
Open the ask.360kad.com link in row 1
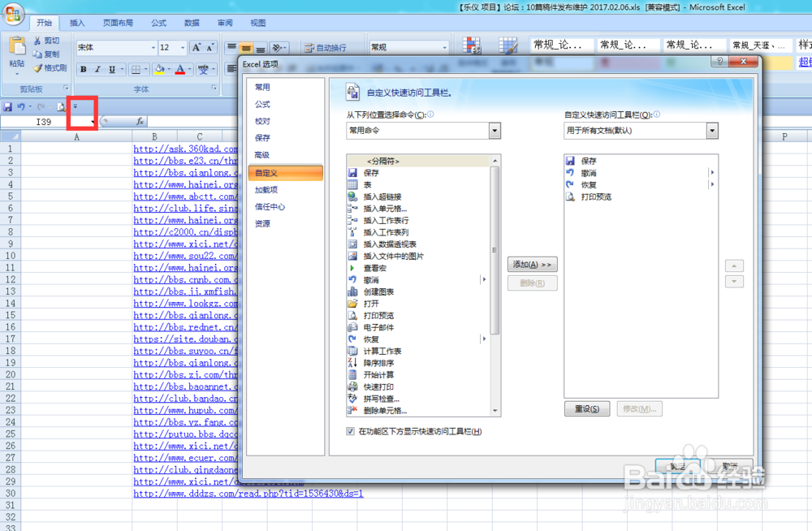pos(185,149)
